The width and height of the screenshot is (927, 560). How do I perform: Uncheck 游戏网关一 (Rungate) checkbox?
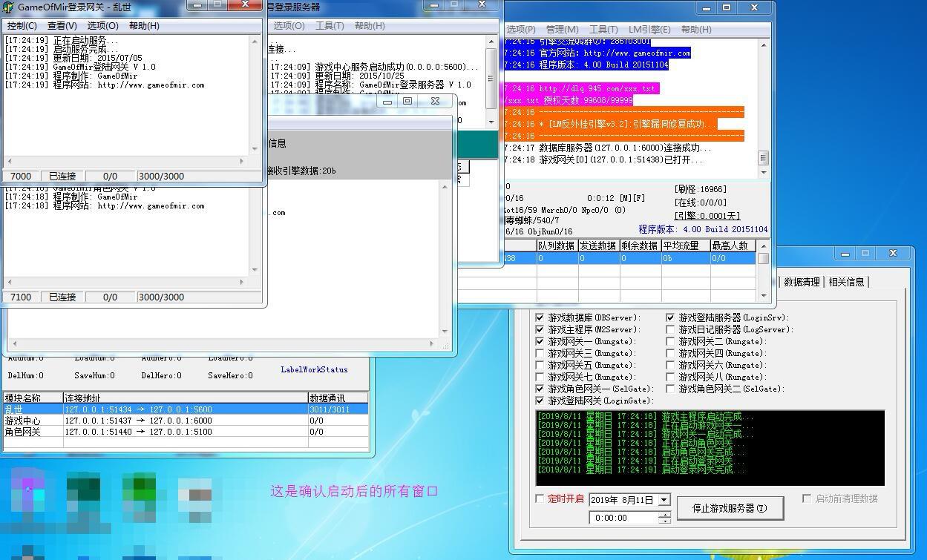coord(540,341)
